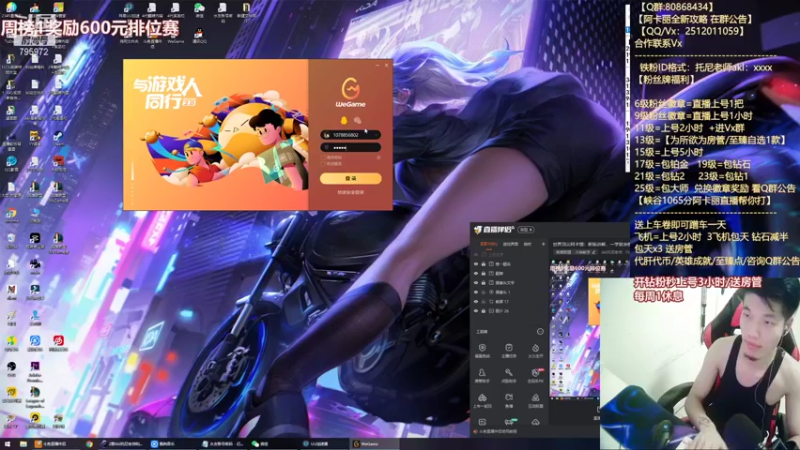This screenshot has height=450, width=800.
Task: Open quick secure login link below login button
Action: (x=351, y=192)
